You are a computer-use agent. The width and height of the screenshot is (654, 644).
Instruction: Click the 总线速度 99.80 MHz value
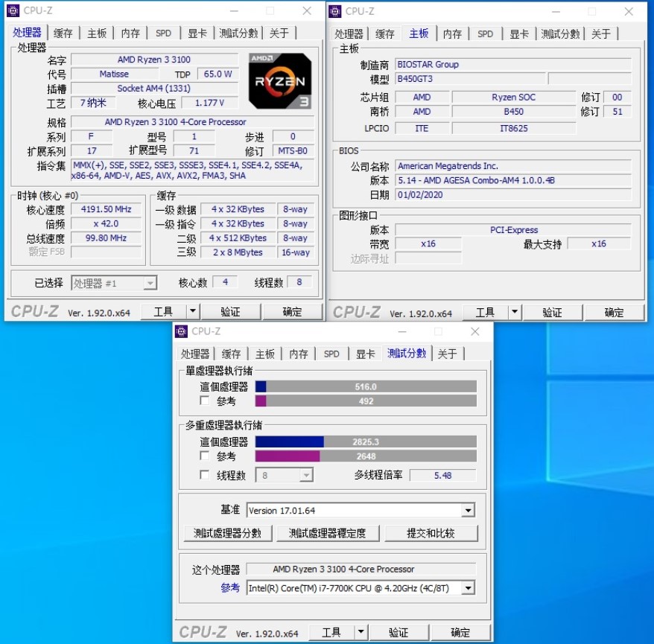(x=106, y=238)
